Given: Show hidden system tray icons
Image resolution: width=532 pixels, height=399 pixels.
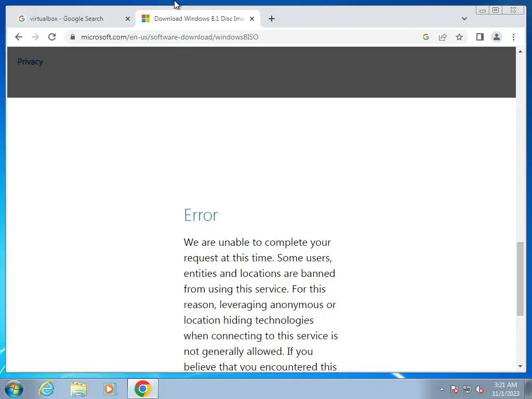Looking at the screenshot, I should point(442,389).
